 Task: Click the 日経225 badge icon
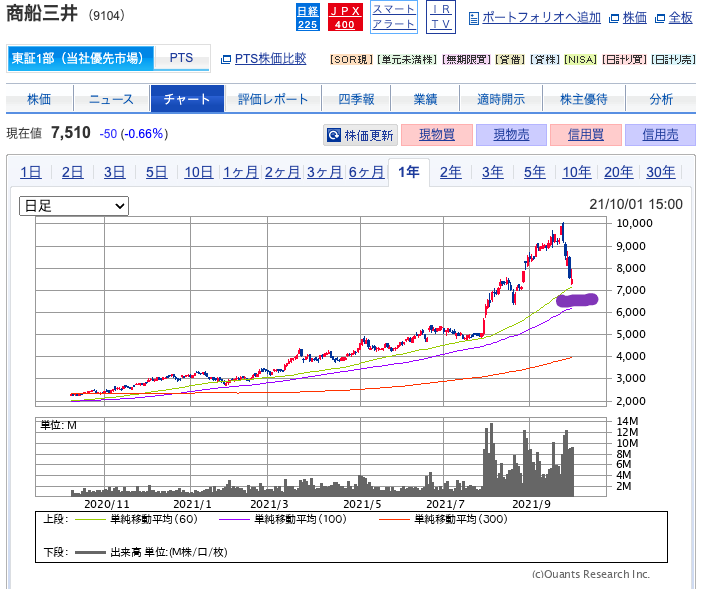(x=308, y=17)
